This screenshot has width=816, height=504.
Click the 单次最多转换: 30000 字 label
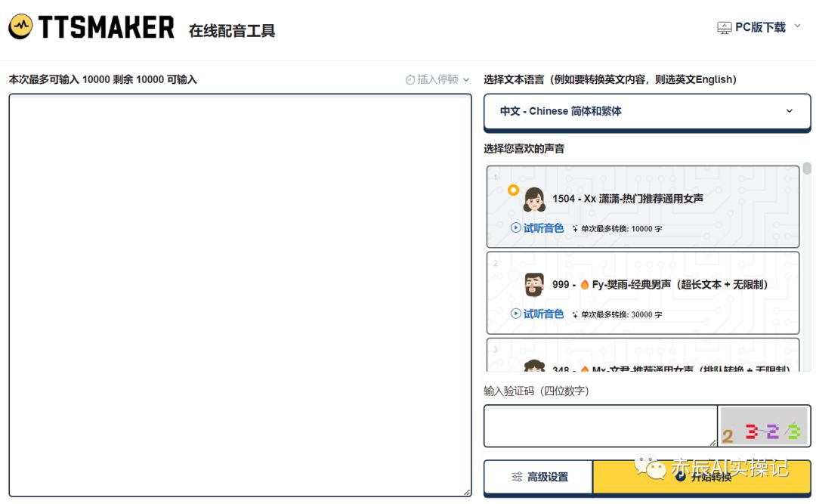pos(617,314)
